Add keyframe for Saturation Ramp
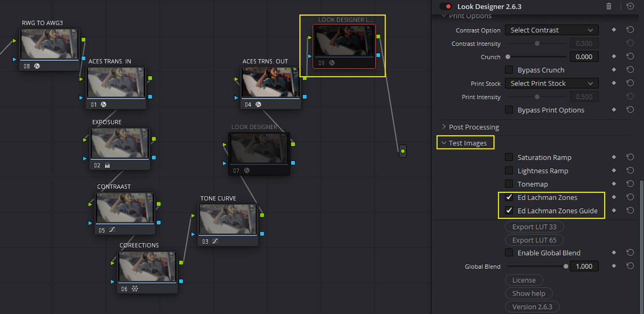Viewport: 644px width, 314px height. [614, 158]
